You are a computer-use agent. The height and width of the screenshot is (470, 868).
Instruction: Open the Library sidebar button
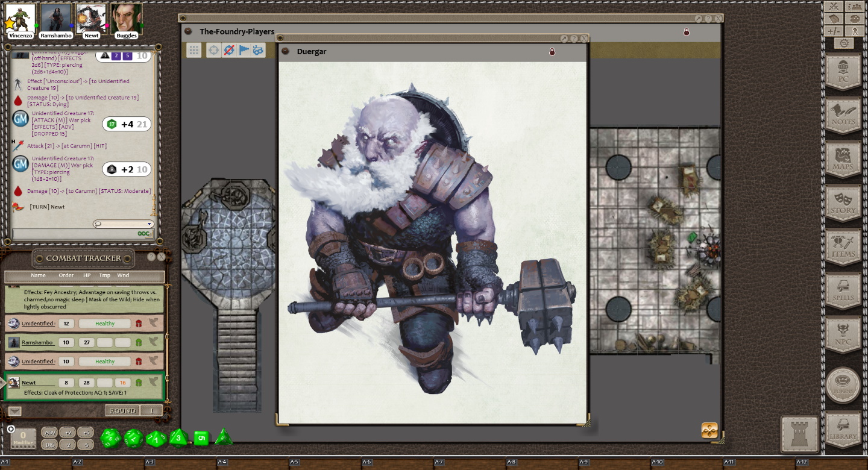tap(843, 430)
